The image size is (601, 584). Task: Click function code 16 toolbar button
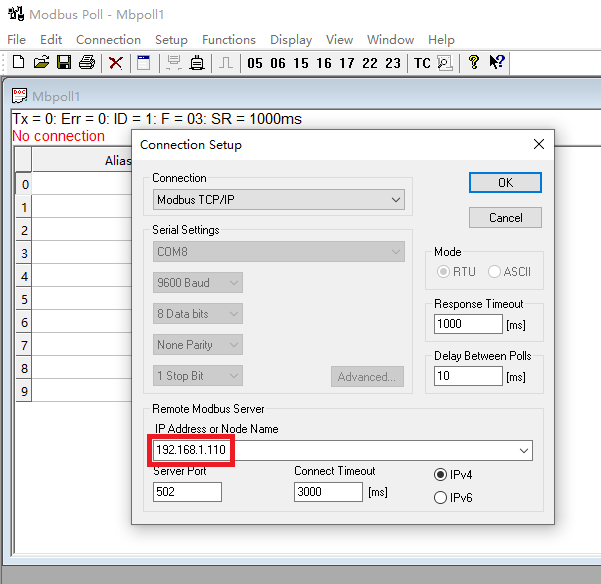(324, 63)
